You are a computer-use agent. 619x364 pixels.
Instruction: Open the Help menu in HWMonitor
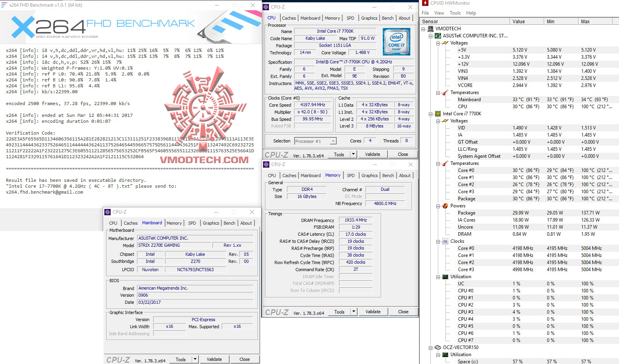coord(471,13)
